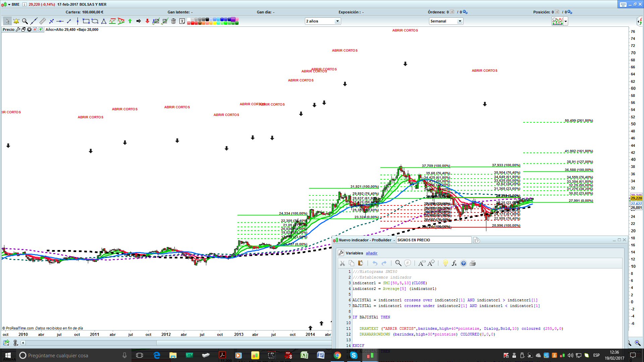The height and width of the screenshot is (362, 644).
Task: Open the 'Semanal' timeframe dropdown
Action: [x=460, y=21]
